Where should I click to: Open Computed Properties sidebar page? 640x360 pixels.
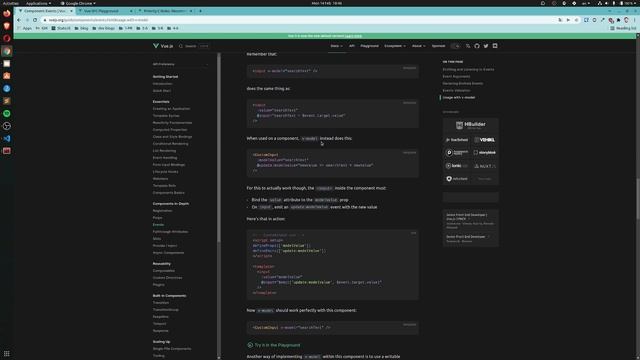coord(170,129)
